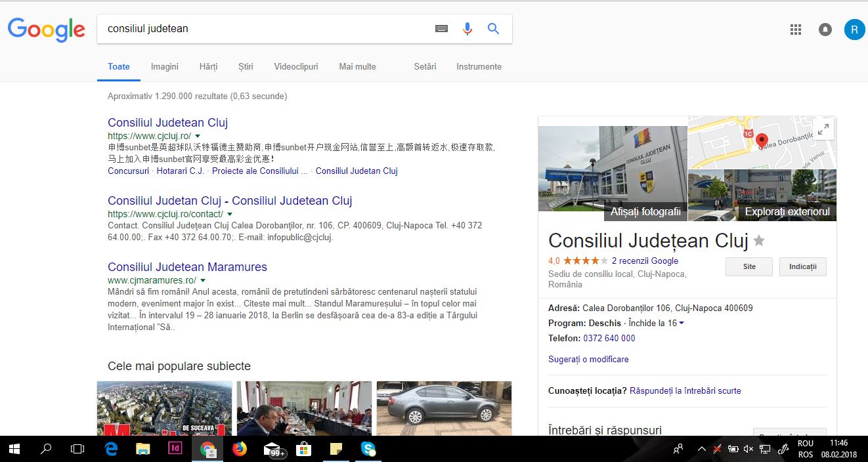Click the on-screen keyboard icon in search box
Image resolution: width=868 pixels, height=462 pixels.
click(441, 29)
